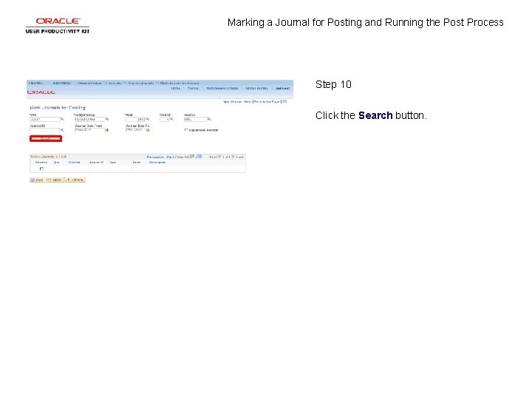Click the Journal Date From field
This screenshot has width=532, height=399.
89,130
